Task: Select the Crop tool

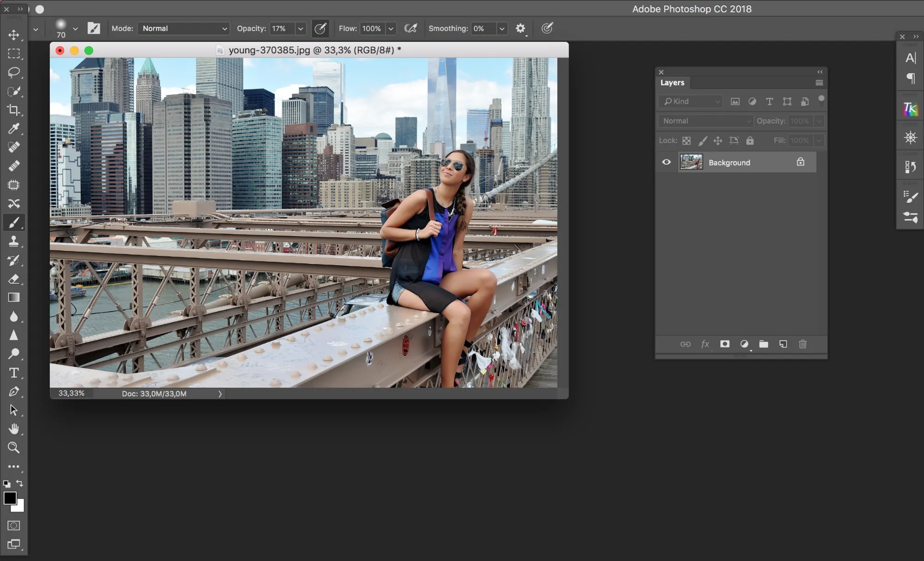Action: tap(13, 110)
